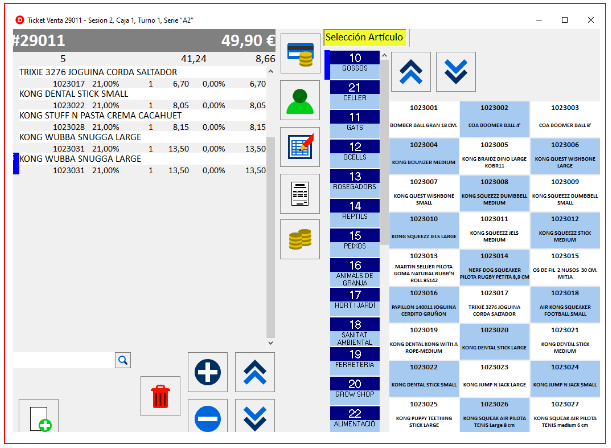
Task: Click the article search input field
Action: [x=64, y=360]
